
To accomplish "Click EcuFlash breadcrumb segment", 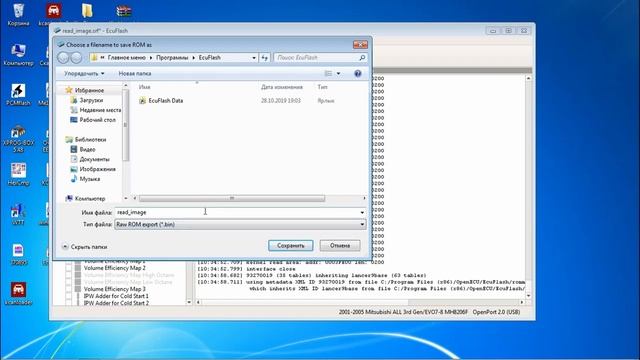I will 210,58.
